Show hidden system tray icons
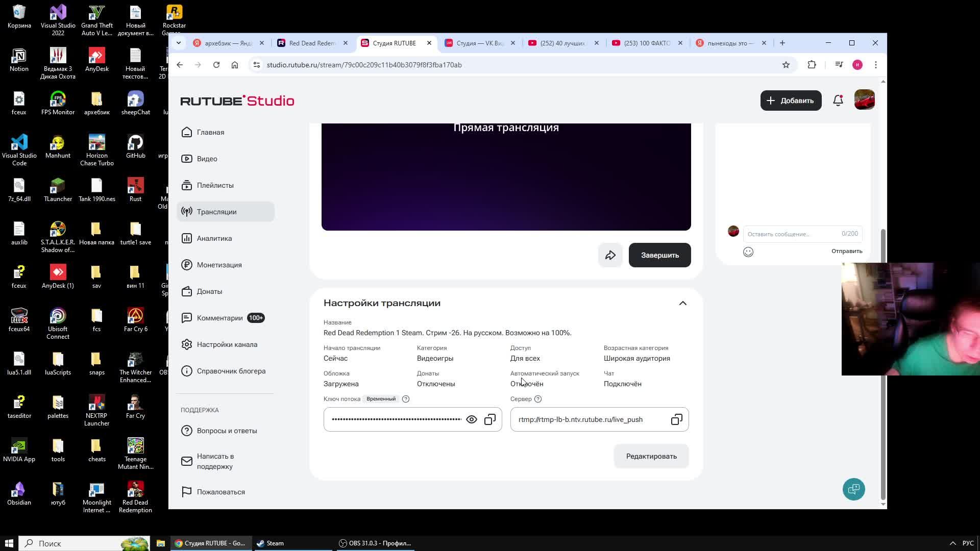Viewport: 980px width, 551px height. pyautogui.click(x=952, y=543)
